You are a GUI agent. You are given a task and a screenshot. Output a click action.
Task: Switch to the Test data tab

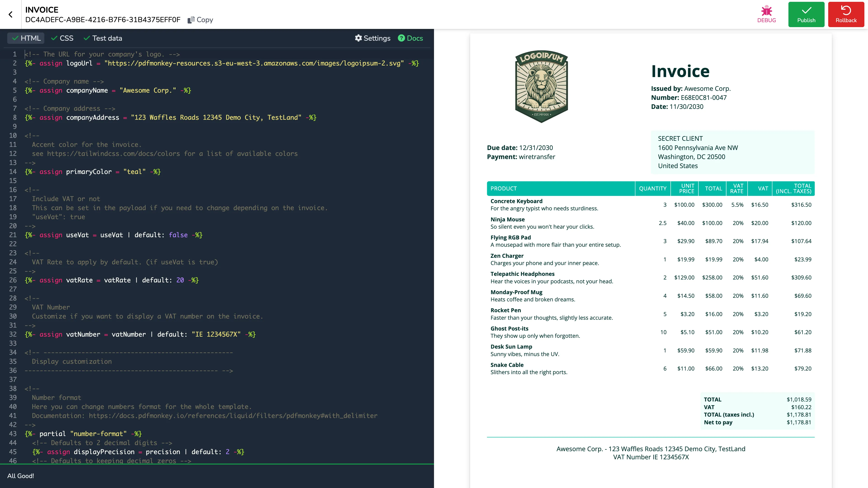point(107,38)
